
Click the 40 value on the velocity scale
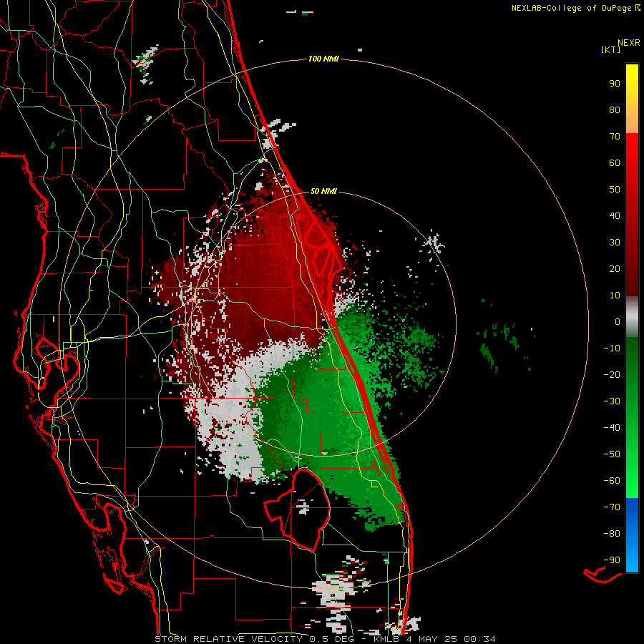pyautogui.click(x=615, y=215)
